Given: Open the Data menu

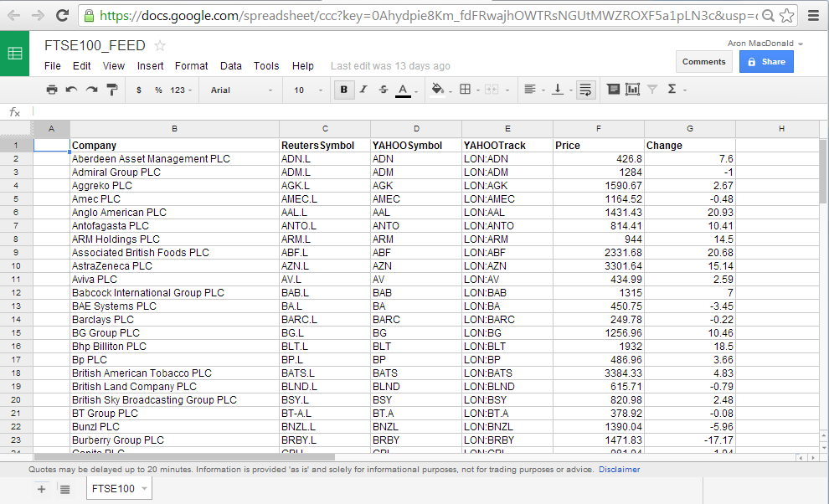Looking at the screenshot, I should coord(231,66).
